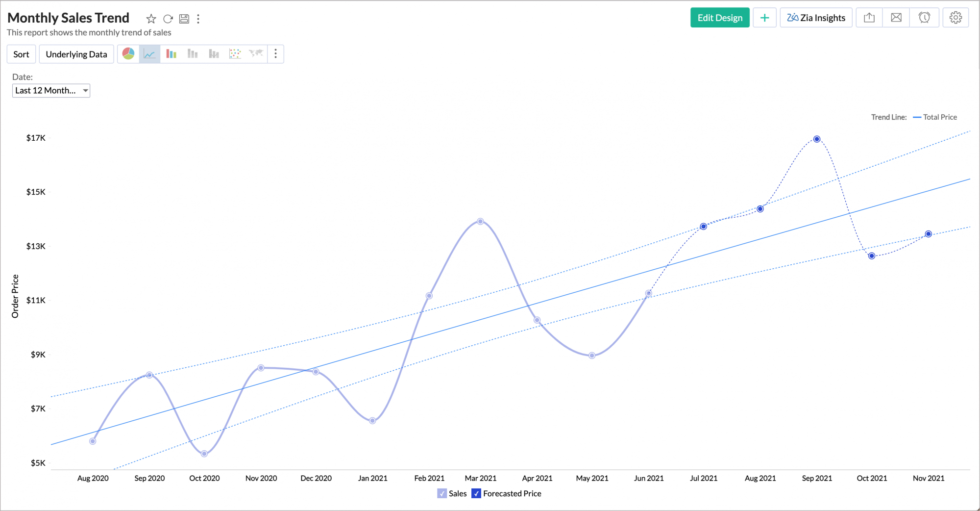Uncheck the Sales legend checkbox
The image size is (980, 511).
point(442,493)
